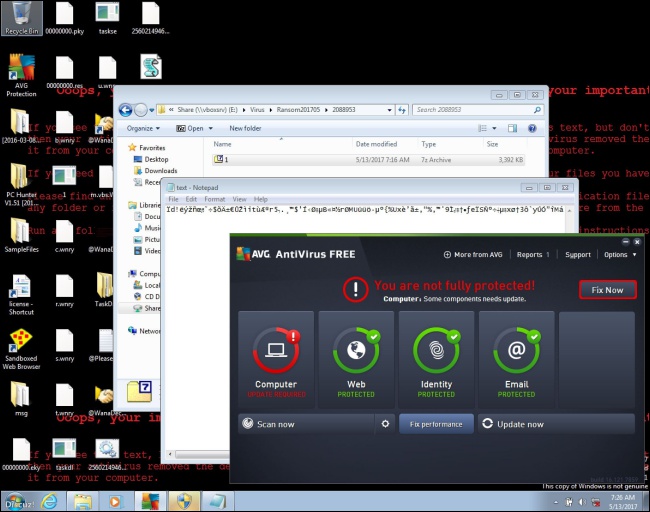The height and width of the screenshot is (512, 650).
Task: Open scan settings gear in AVG
Action: pos(385,424)
